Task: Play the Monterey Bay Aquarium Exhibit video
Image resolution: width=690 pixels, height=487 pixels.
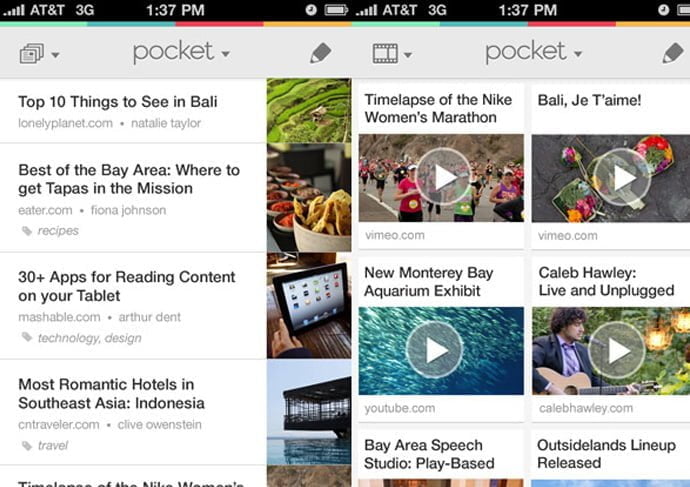Action: 435,350
